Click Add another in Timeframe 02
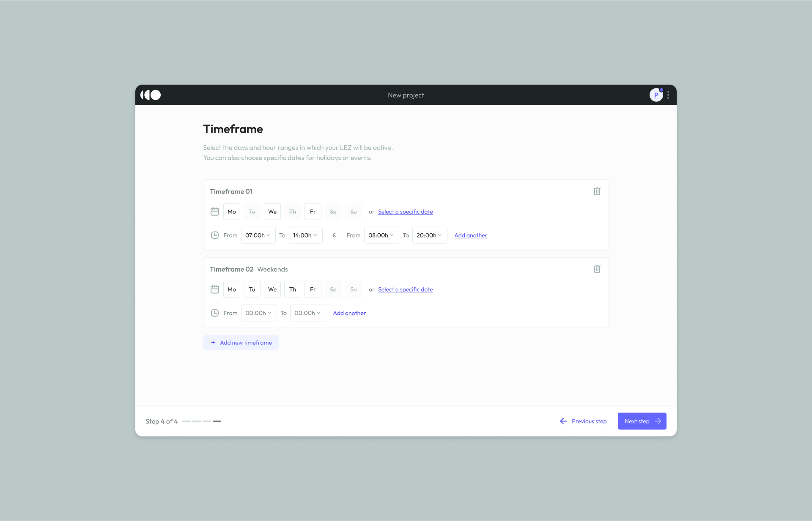 [x=349, y=313]
